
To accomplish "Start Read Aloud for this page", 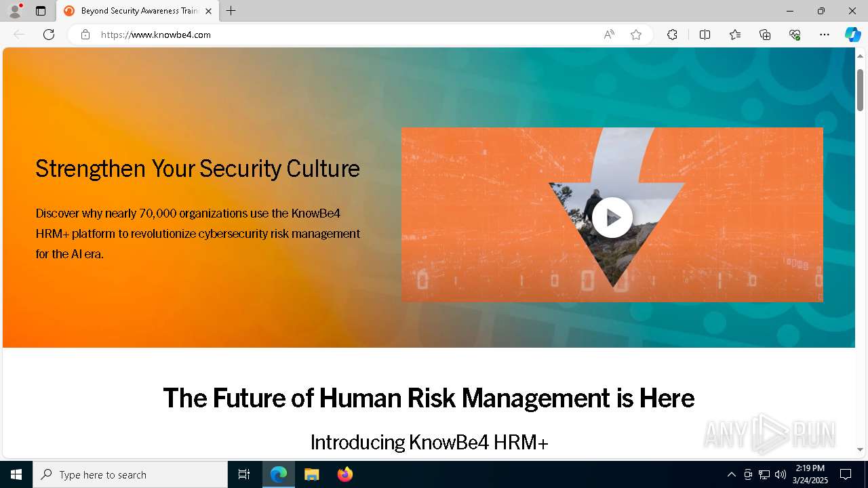I will tap(609, 35).
